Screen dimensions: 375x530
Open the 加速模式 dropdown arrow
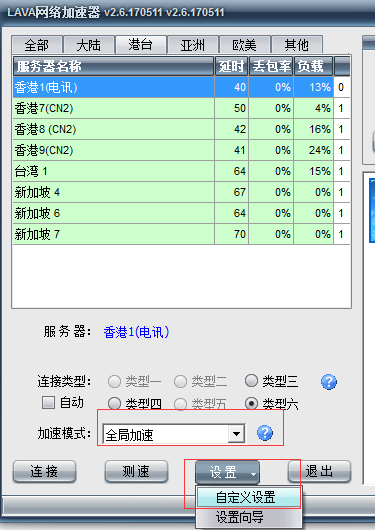pos(236,434)
